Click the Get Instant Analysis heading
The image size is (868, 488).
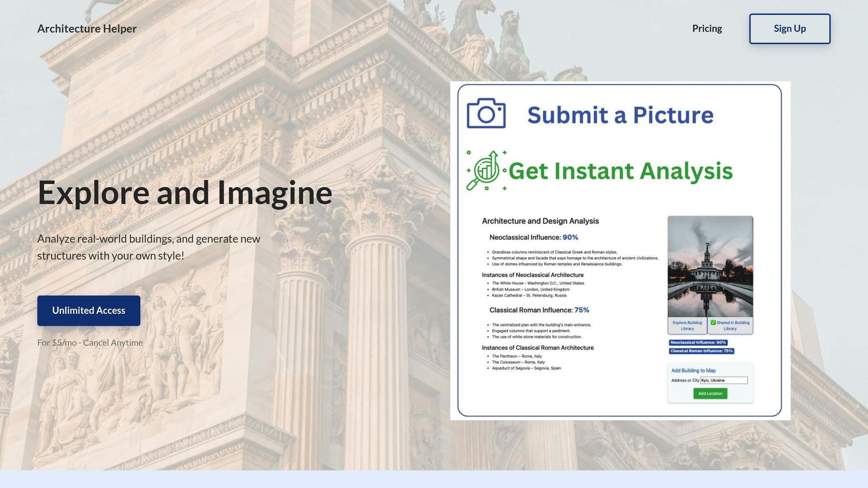(x=620, y=171)
